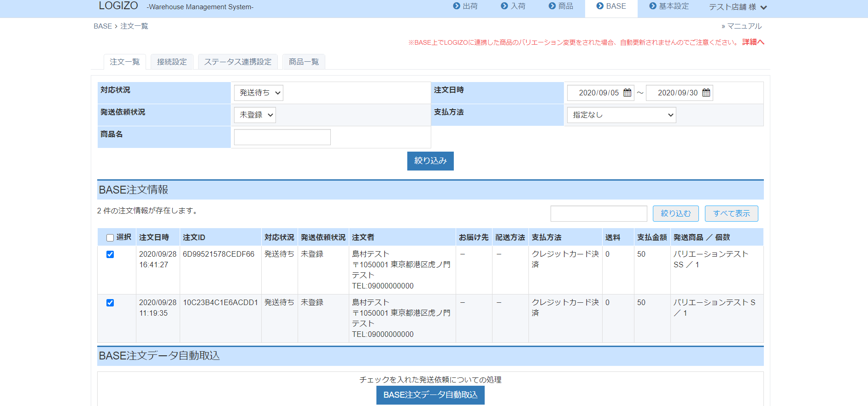This screenshot has width=868, height=406.
Task: Click the LOGIZO logo
Action: (x=118, y=6)
